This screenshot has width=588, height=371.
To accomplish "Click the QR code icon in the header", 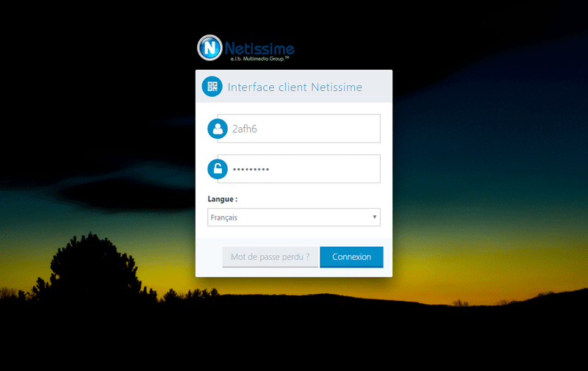I will (x=212, y=87).
